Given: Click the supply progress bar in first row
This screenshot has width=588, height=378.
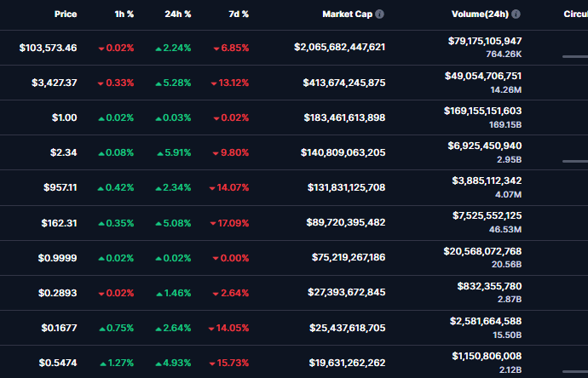Looking at the screenshot, I should 575,56.
